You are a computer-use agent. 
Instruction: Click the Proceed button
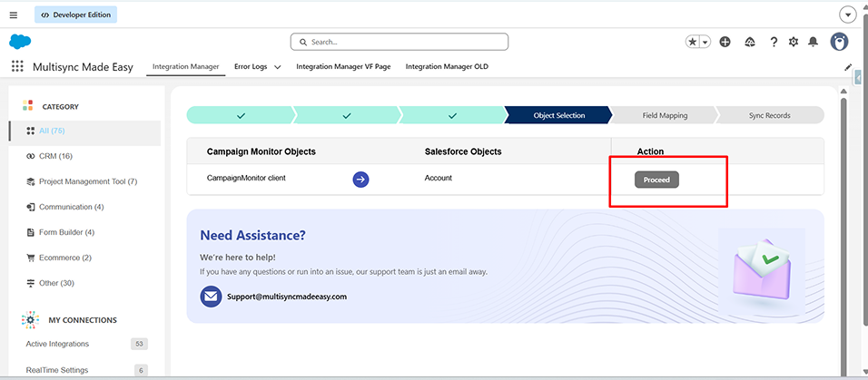(x=656, y=180)
